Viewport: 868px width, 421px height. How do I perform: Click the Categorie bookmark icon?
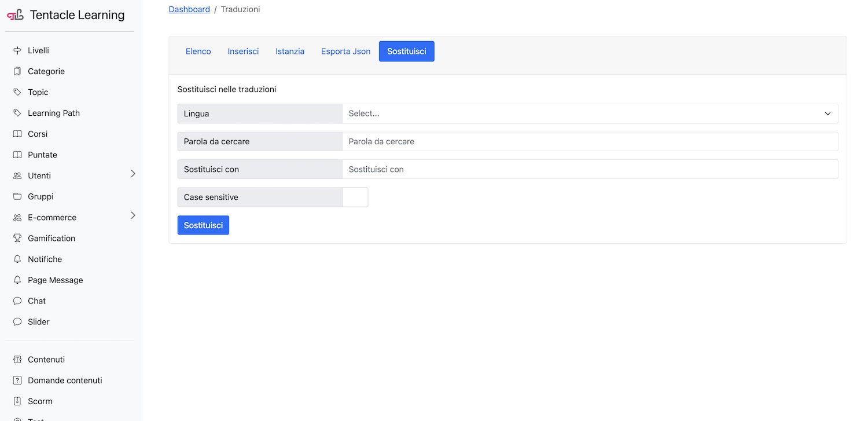pyautogui.click(x=17, y=71)
